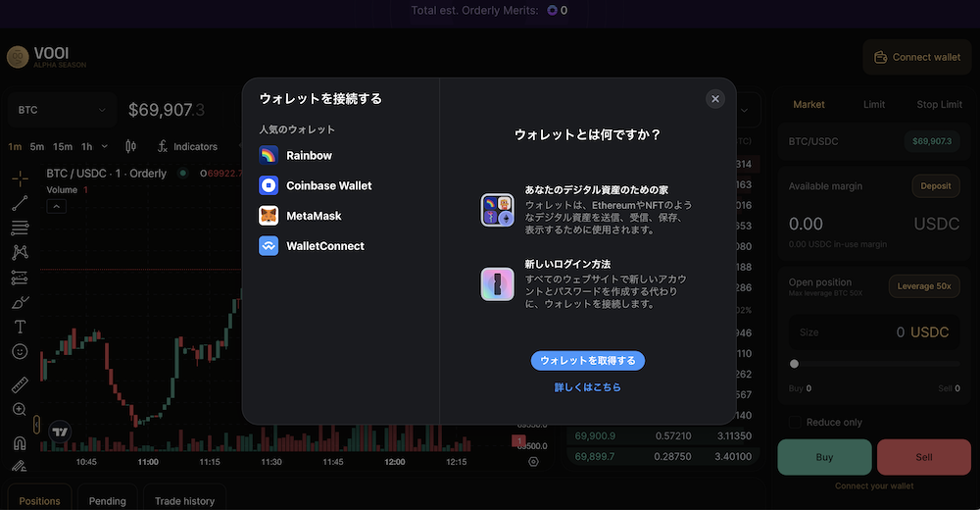
Task: Open the Trade history tab
Action: point(184,500)
